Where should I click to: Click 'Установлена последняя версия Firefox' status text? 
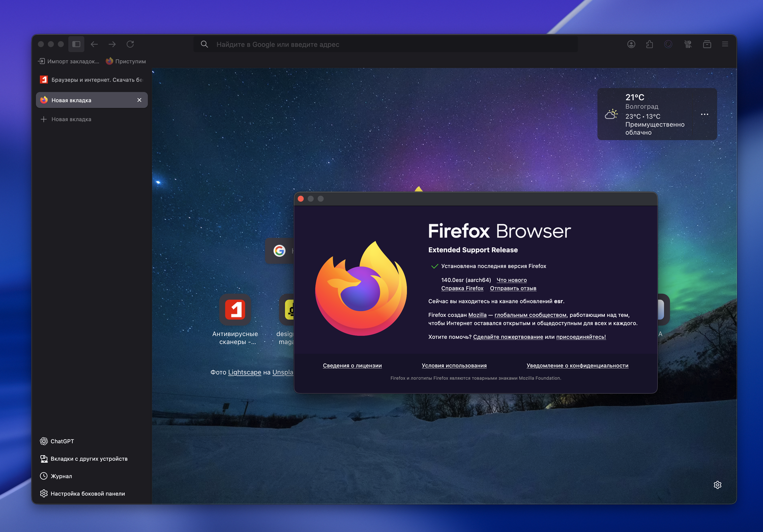click(494, 266)
